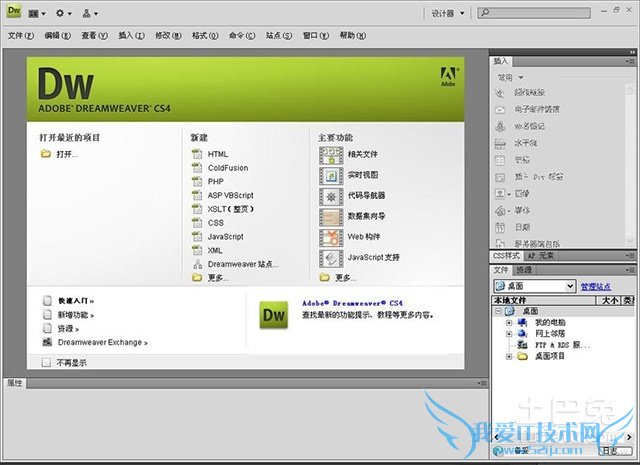Open the Files panel options menu
This screenshot has height=465, width=640.
[630, 270]
